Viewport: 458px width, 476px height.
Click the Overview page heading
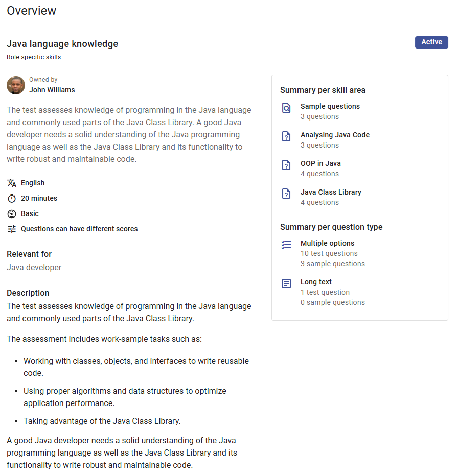(32, 11)
